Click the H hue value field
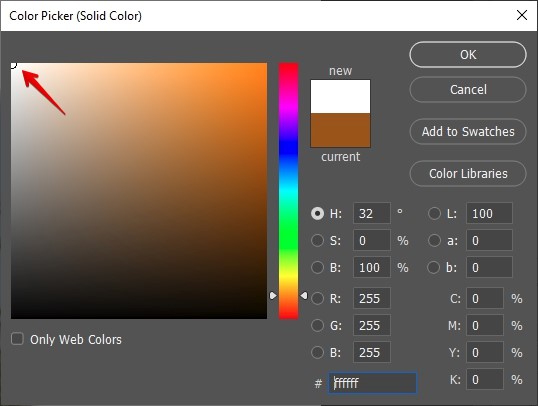The image size is (538, 406). click(x=372, y=213)
